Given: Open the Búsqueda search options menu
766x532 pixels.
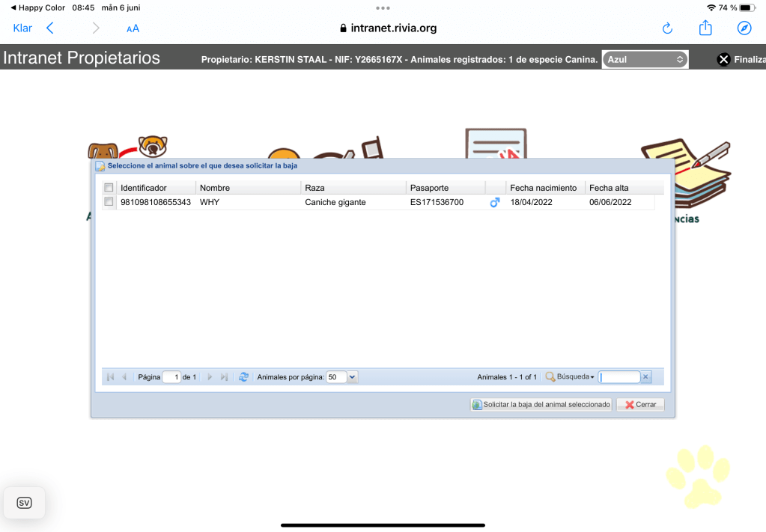Looking at the screenshot, I should 570,377.
